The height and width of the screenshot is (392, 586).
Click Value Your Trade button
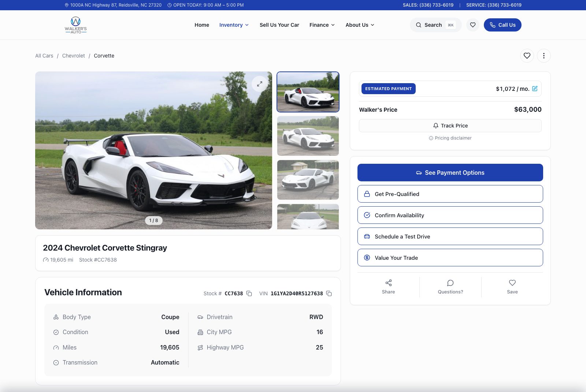point(450,258)
